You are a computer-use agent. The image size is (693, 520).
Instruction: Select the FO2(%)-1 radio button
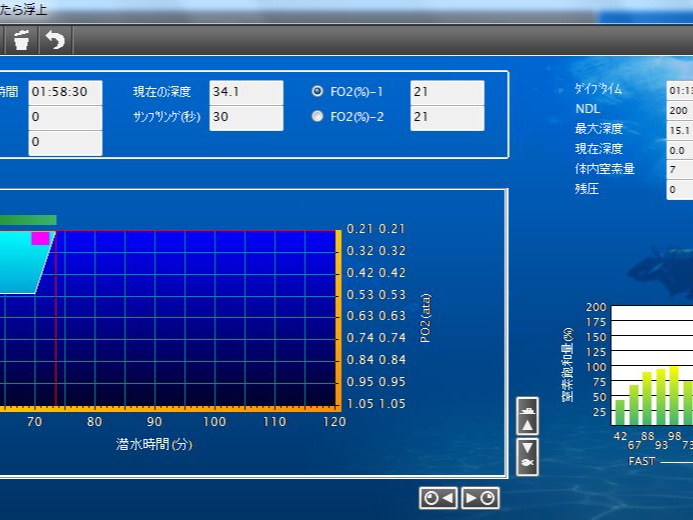click(318, 91)
